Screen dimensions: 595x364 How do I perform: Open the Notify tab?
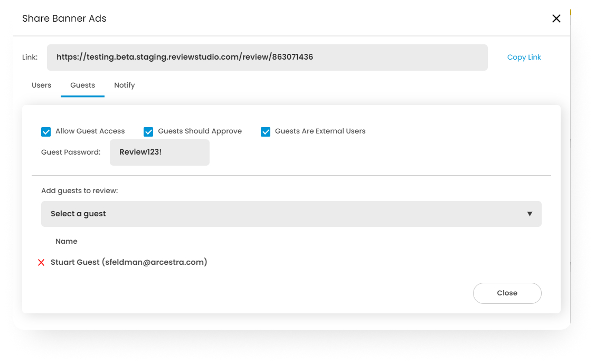tap(125, 85)
